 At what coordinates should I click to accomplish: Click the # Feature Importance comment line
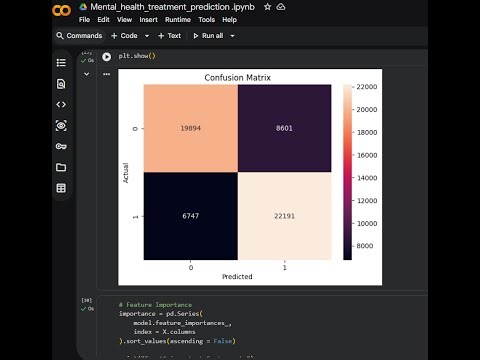coord(155,305)
